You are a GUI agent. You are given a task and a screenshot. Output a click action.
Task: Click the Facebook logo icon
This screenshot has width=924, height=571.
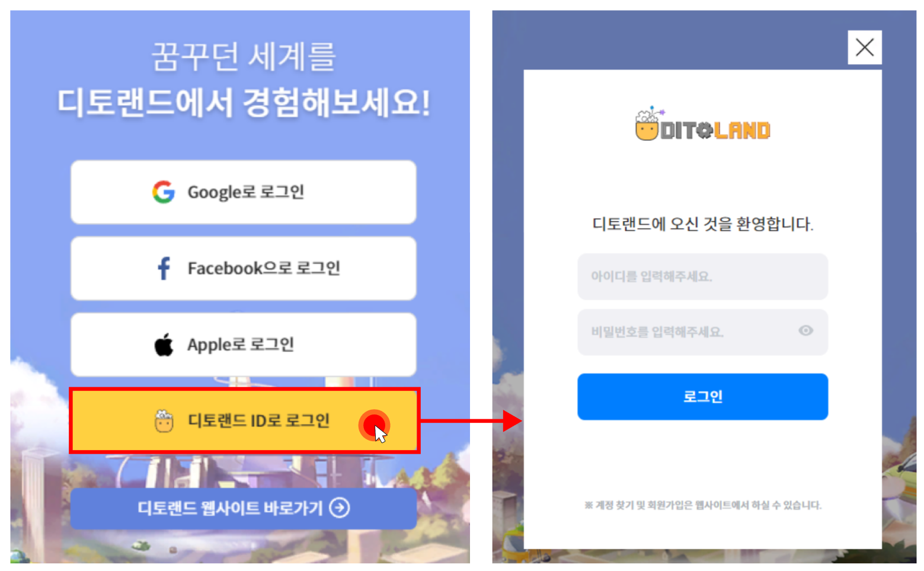pyautogui.click(x=164, y=268)
